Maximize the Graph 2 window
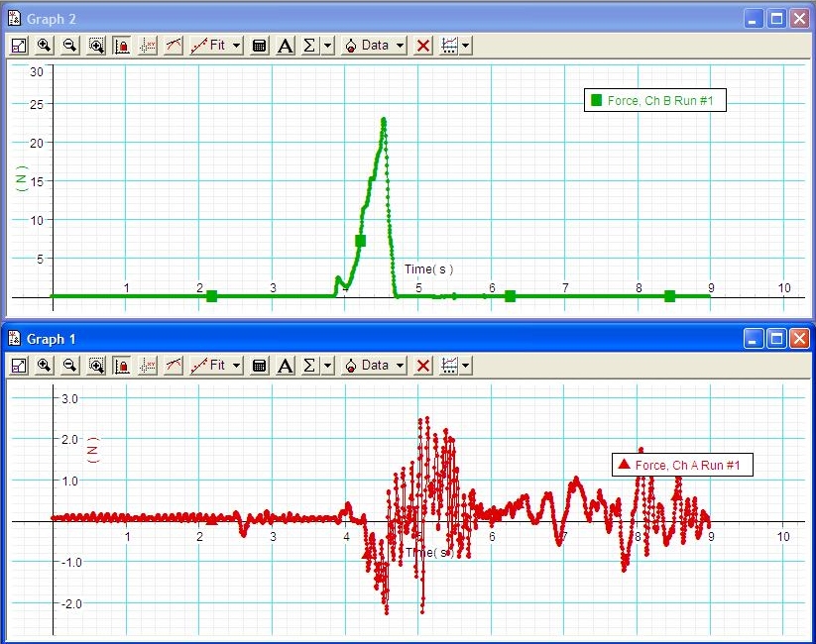 [x=776, y=19]
